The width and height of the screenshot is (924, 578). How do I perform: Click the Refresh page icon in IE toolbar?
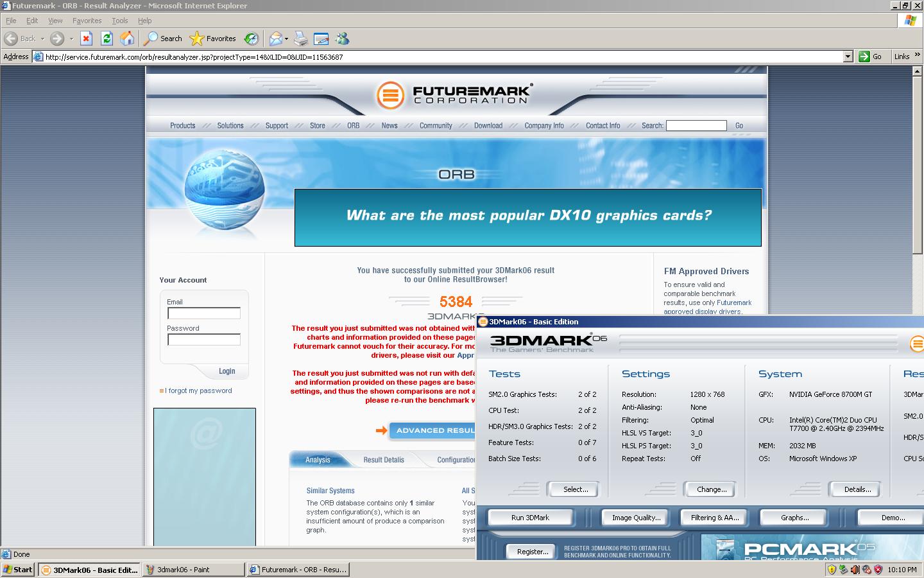coord(107,39)
